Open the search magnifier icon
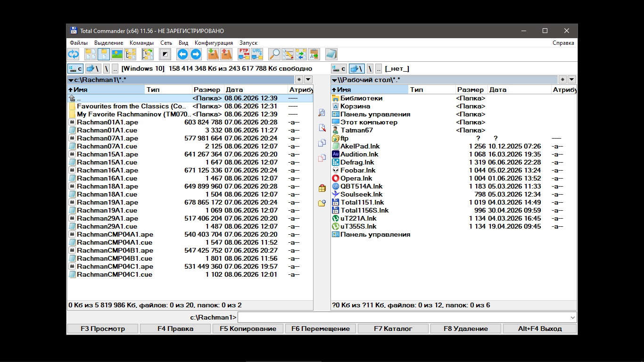Image resolution: width=644 pixels, height=362 pixels. tap(274, 54)
